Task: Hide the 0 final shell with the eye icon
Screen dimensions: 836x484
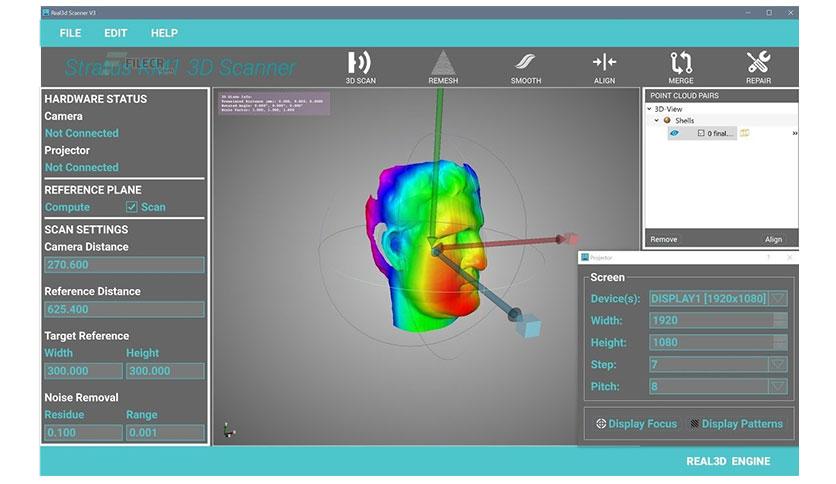Action: (x=674, y=133)
